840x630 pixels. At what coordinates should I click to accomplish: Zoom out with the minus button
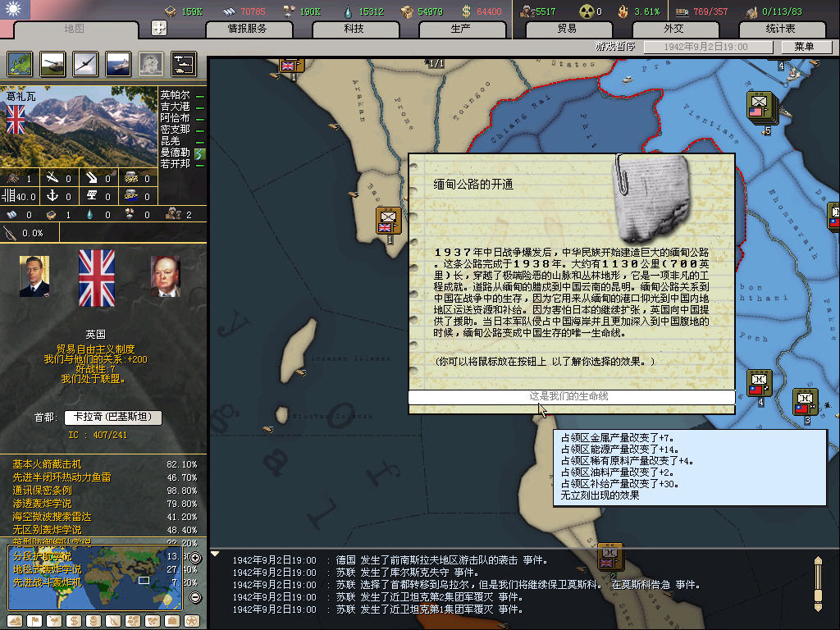point(195,597)
